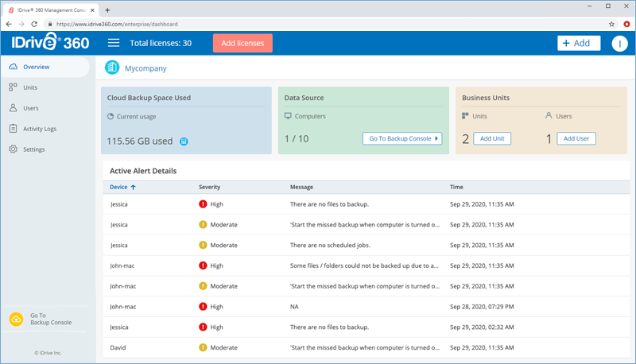Bookmark the page with star icon
The width and height of the screenshot is (636, 364).
611,25
